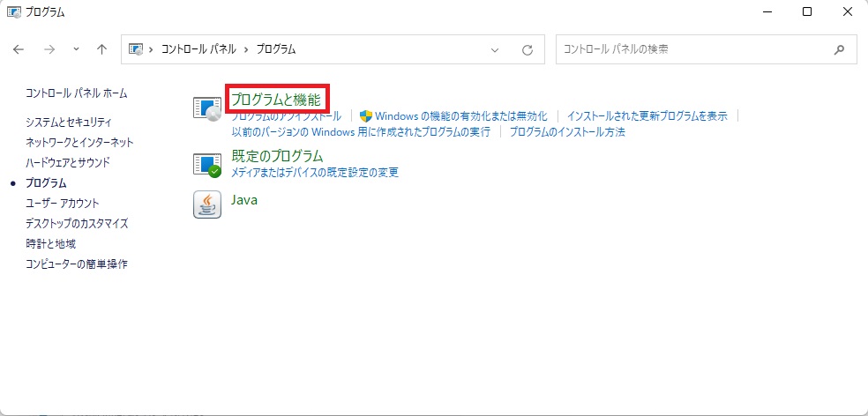Open 以前のバージョンの Windows 用プログラムの実行 link

coord(361,132)
